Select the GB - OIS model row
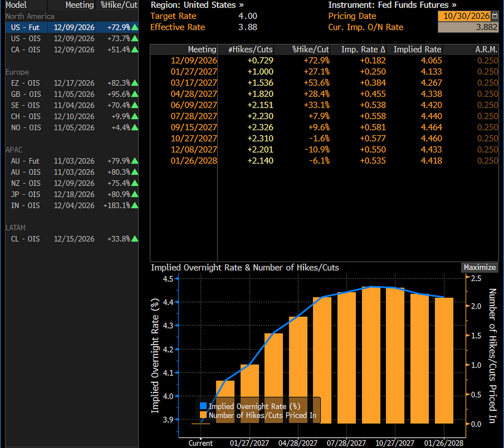504x448 pixels. 72,94
